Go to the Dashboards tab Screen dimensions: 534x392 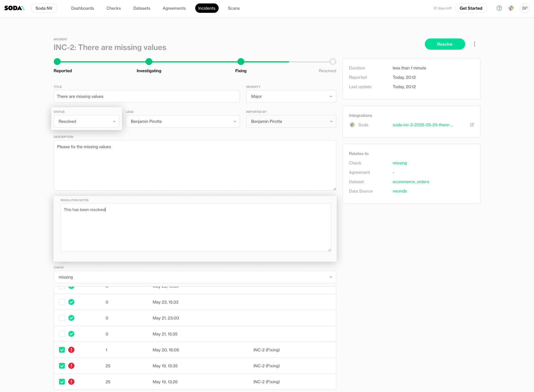click(83, 8)
